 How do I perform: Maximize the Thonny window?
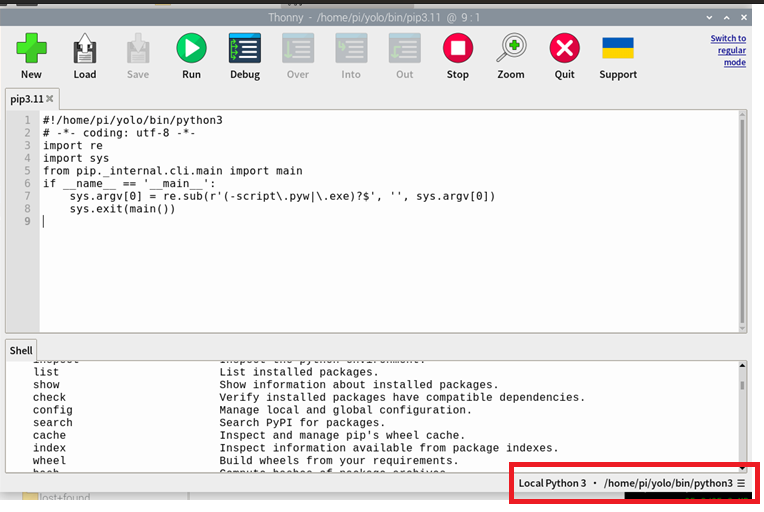(726, 18)
